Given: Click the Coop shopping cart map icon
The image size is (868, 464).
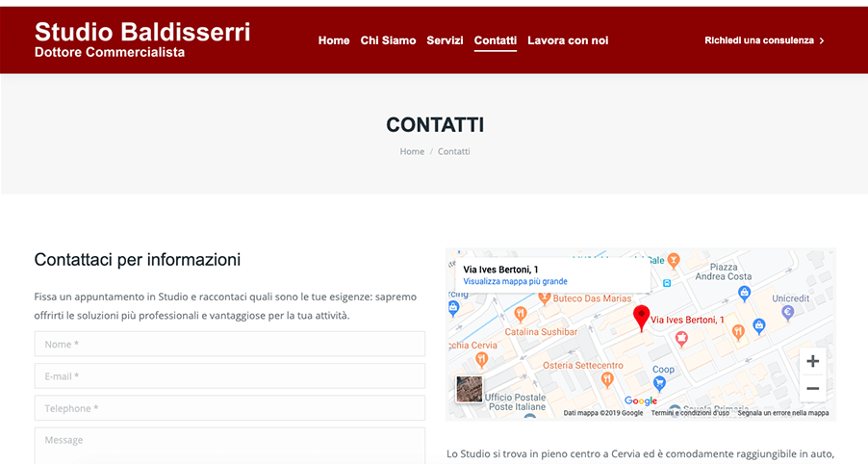Looking at the screenshot, I should point(659,382).
